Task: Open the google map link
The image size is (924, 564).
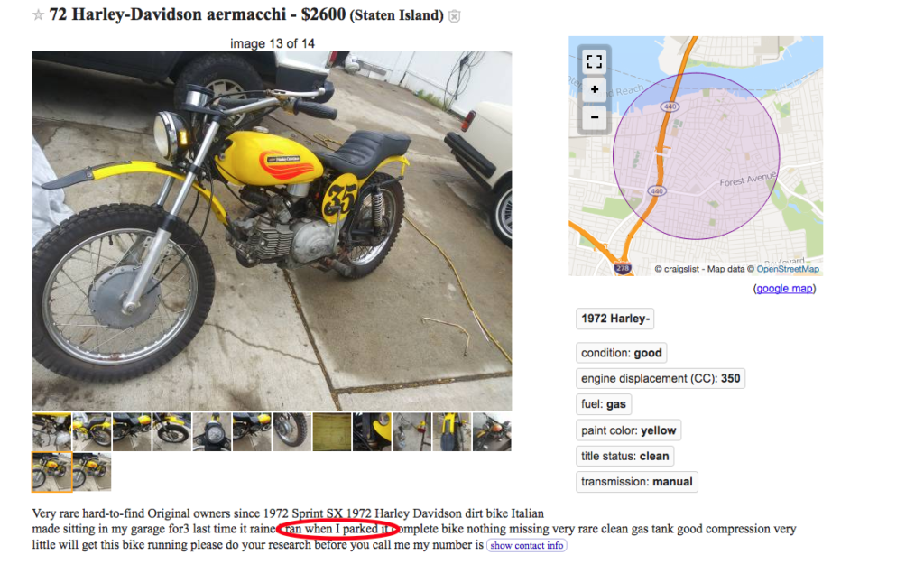Action: pos(784,288)
